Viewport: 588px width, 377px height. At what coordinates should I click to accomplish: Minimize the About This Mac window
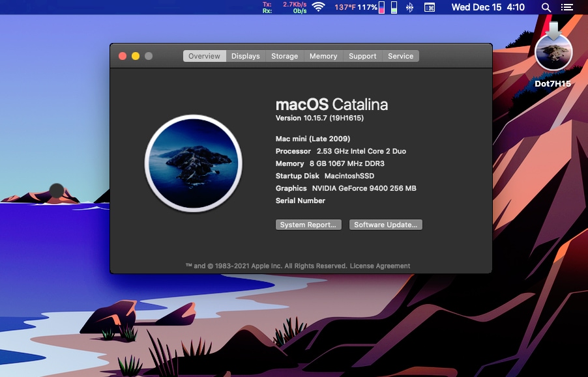tap(136, 56)
